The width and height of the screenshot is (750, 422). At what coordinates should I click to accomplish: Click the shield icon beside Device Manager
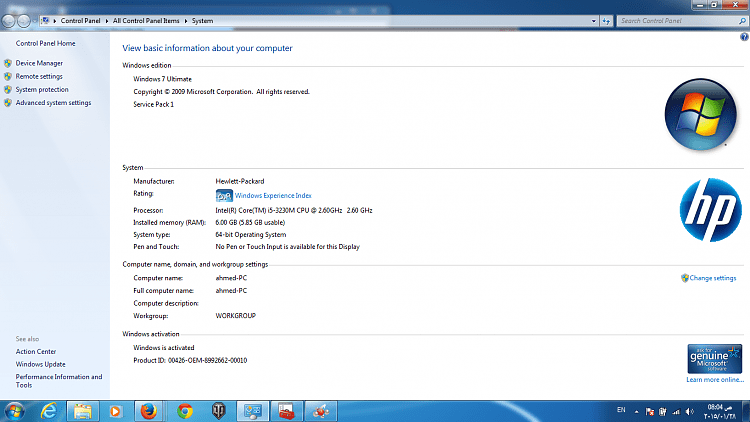(x=8, y=63)
